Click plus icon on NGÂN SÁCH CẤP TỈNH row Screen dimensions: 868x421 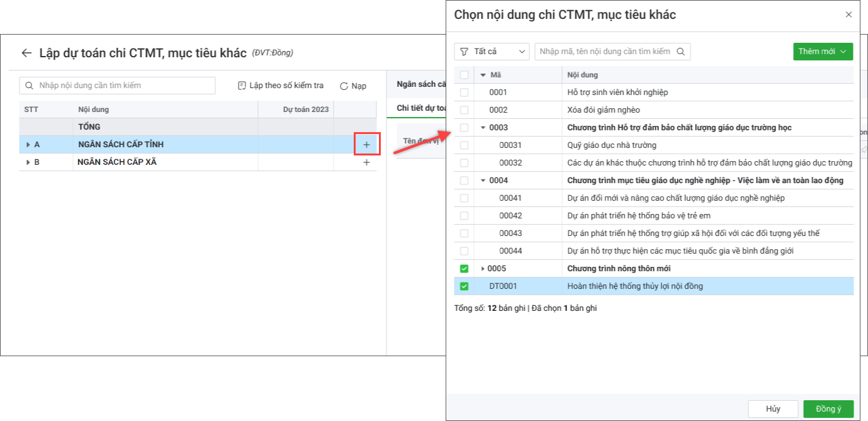(366, 145)
